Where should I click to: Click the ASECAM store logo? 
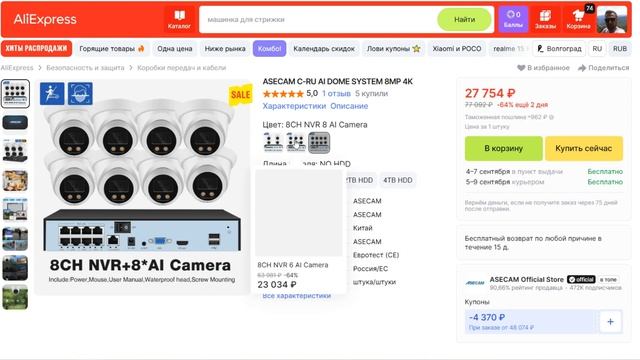click(475, 282)
